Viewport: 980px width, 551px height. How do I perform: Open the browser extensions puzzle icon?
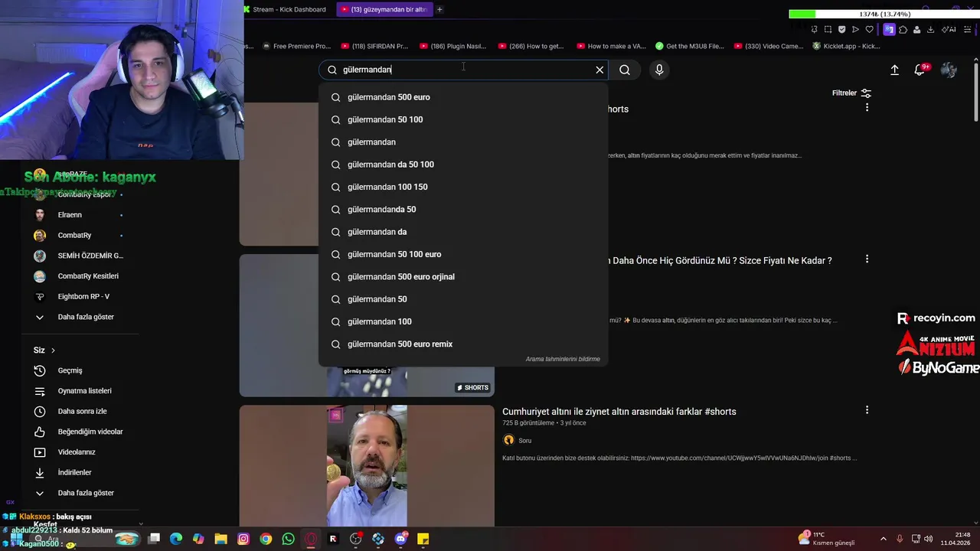[903, 30]
